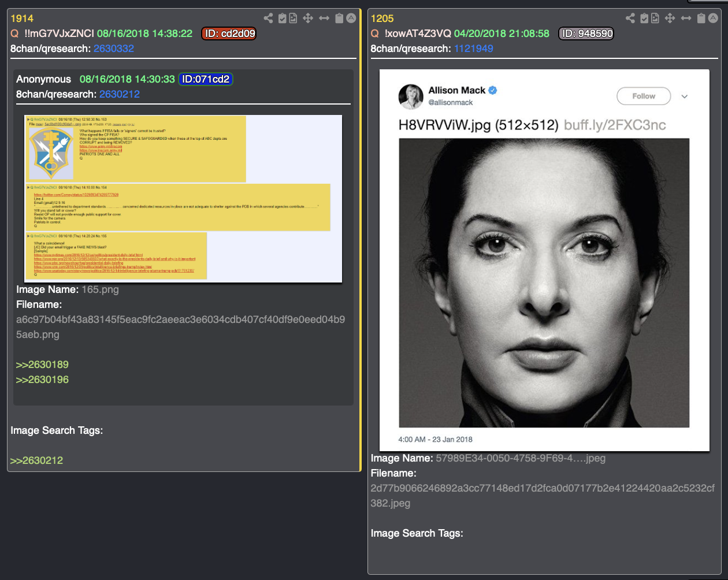Open post number 1205
Viewport: 728px width, 580px height.
(382, 19)
